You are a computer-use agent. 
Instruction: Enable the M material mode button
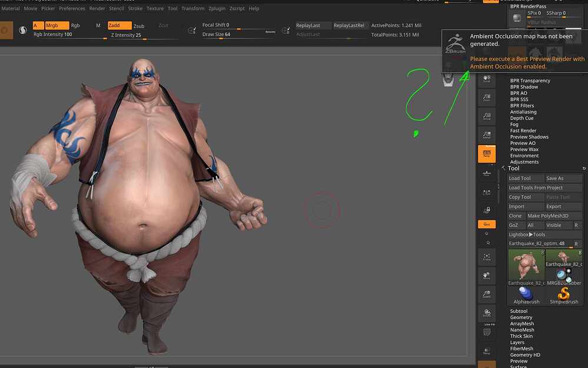[x=98, y=25]
